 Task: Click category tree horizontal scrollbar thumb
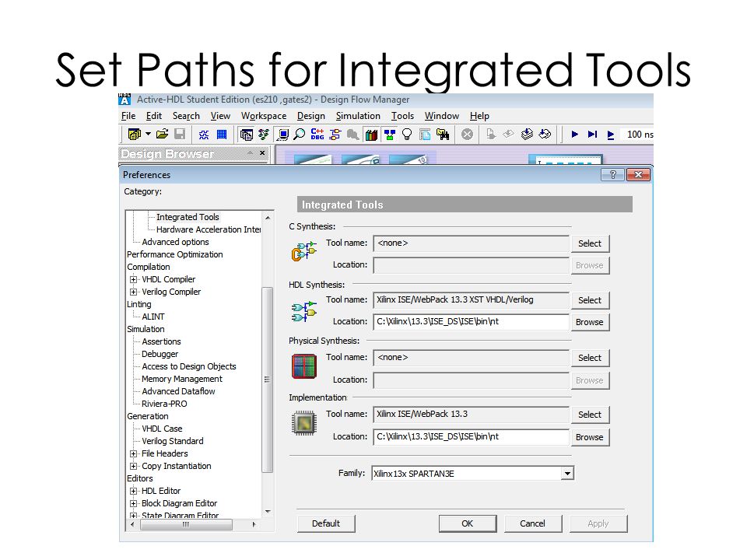(x=186, y=524)
